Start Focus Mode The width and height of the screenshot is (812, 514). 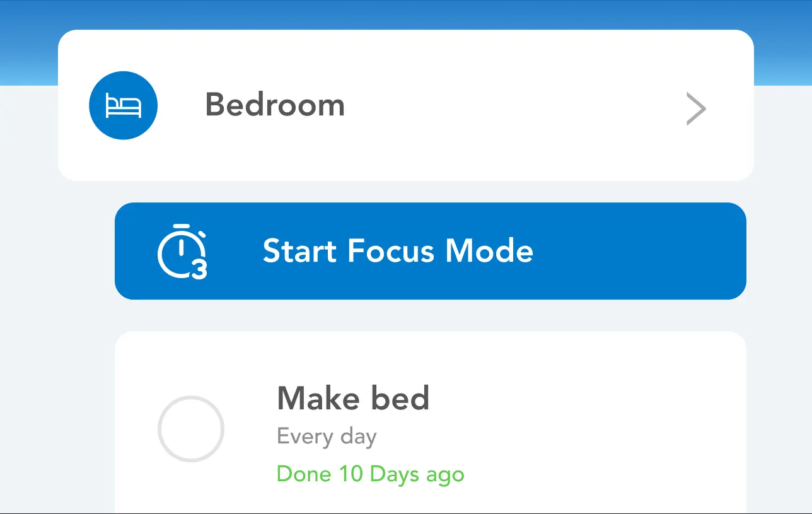coord(431,251)
